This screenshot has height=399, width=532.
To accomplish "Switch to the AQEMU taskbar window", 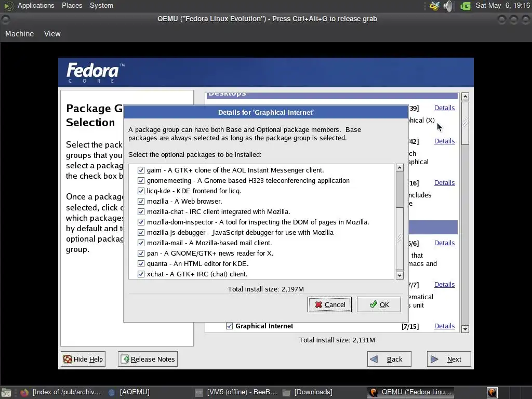I will 129,392.
